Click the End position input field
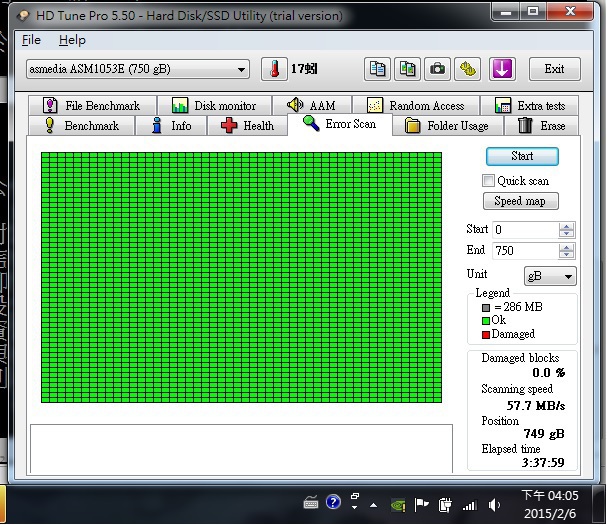The width and height of the screenshot is (607, 525). coord(525,251)
